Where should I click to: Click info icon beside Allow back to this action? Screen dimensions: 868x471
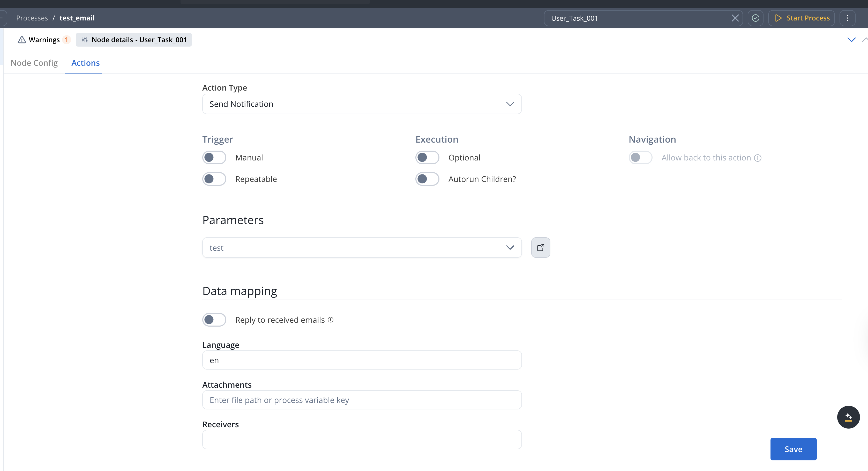click(758, 158)
